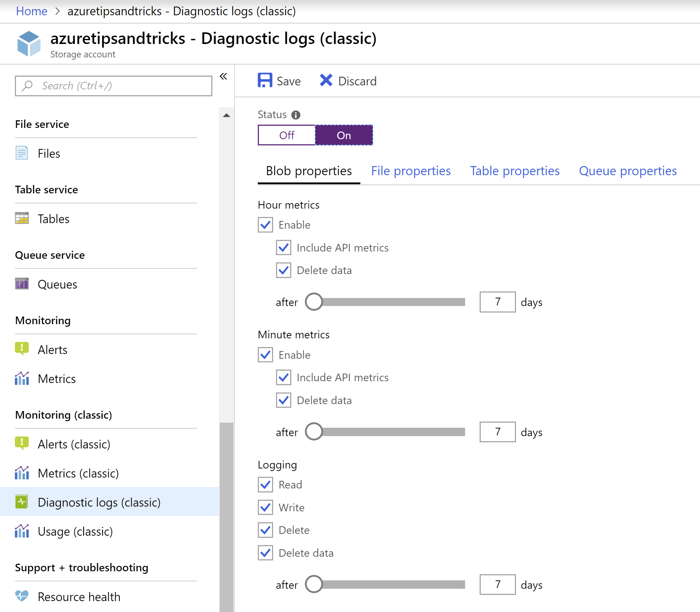Toggle Logging Read checkbox
The image size is (700, 612).
pos(265,485)
